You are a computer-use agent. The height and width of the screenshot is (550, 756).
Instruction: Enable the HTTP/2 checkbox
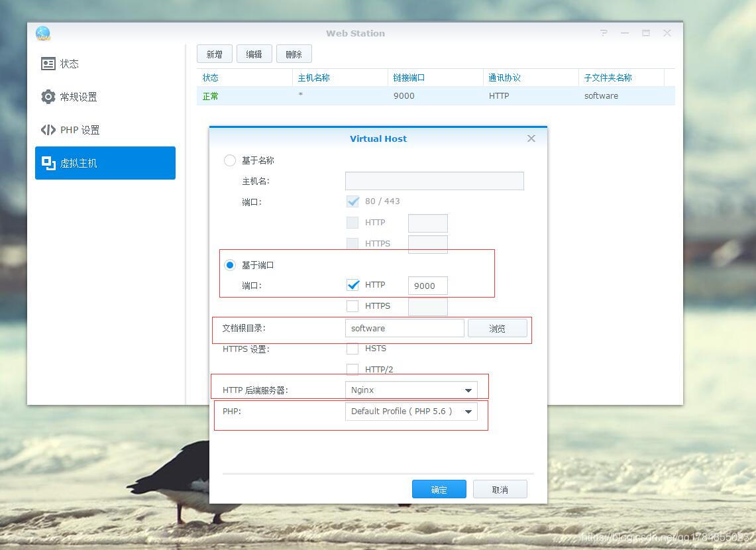[352, 370]
